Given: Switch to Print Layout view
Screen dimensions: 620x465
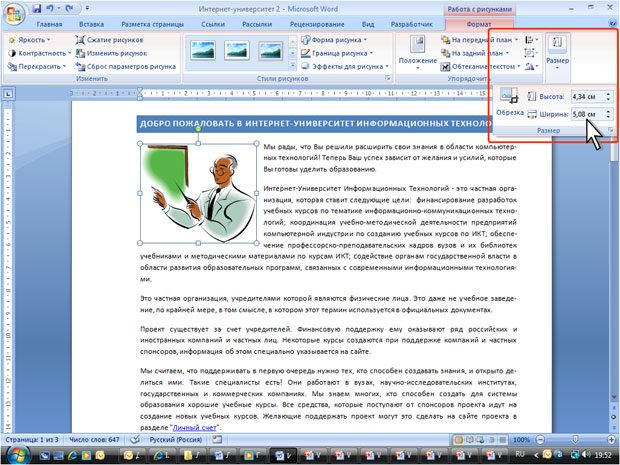Looking at the screenshot, I should (x=459, y=439).
